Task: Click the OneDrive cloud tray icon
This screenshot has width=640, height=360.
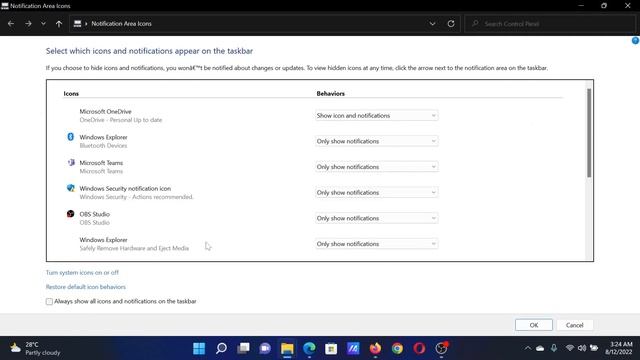Action: click(540, 348)
